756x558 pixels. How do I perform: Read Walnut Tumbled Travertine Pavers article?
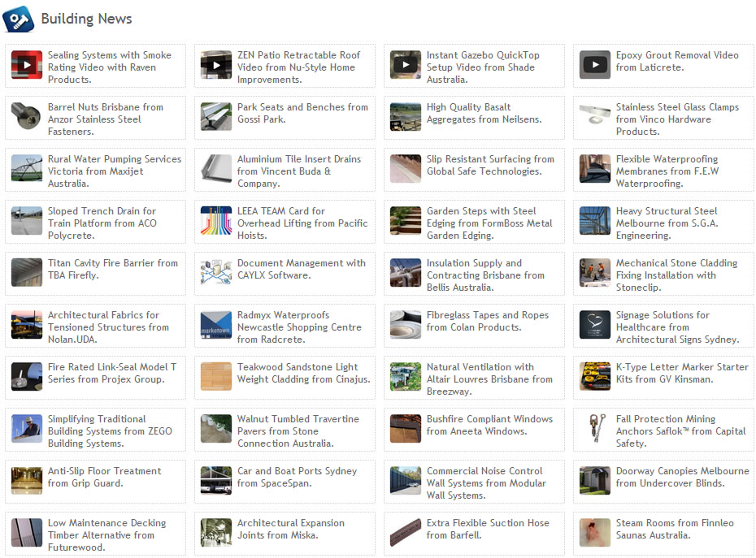(298, 431)
